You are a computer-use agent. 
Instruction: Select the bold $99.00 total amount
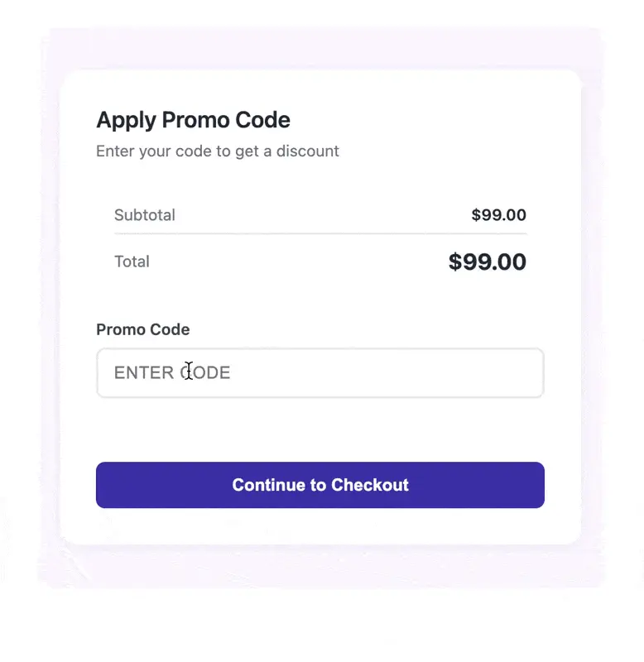[488, 261]
